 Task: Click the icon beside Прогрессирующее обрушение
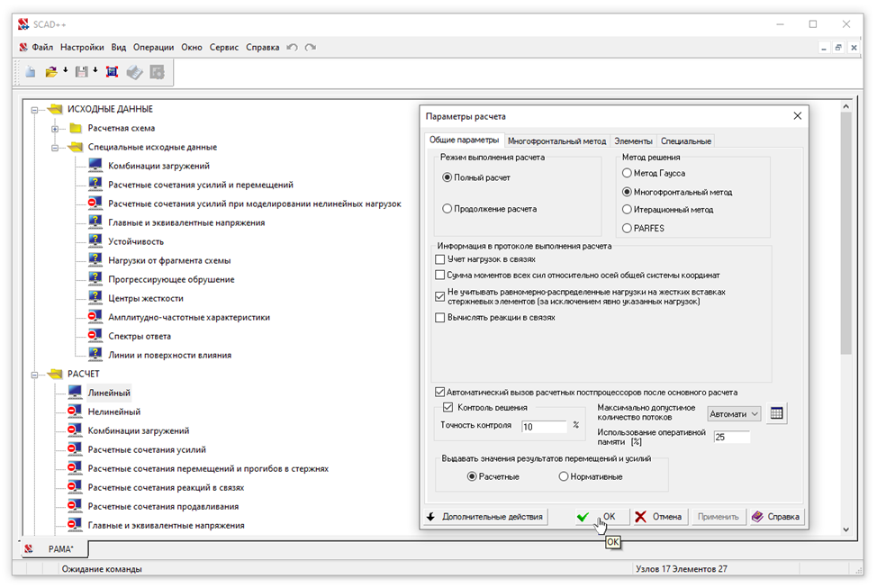click(95, 279)
